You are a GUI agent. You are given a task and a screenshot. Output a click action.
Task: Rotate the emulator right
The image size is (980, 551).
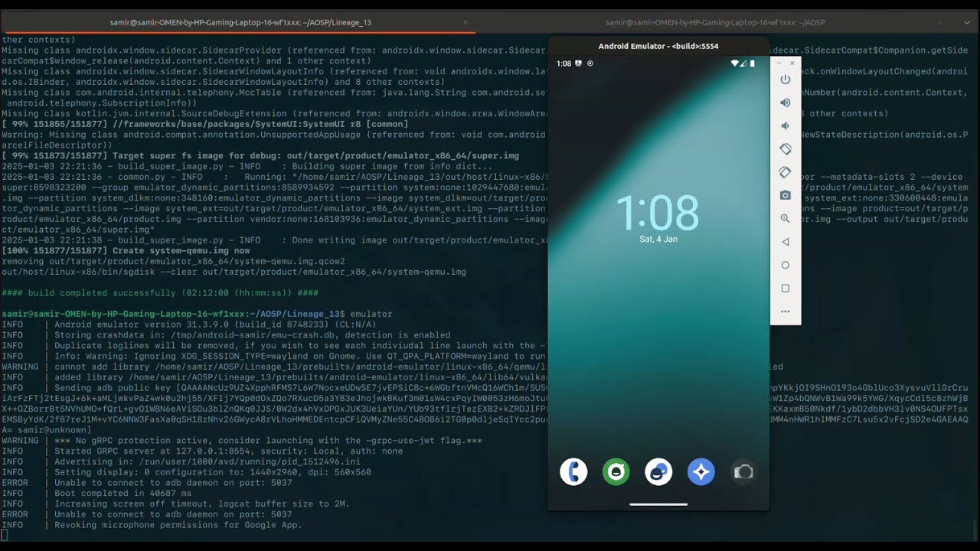click(x=785, y=172)
